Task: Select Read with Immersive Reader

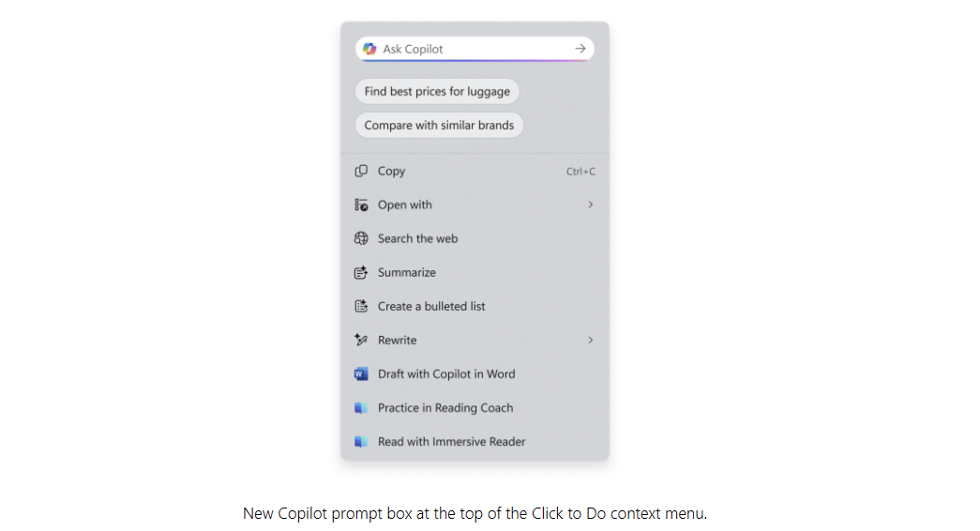Action: coord(475,442)
